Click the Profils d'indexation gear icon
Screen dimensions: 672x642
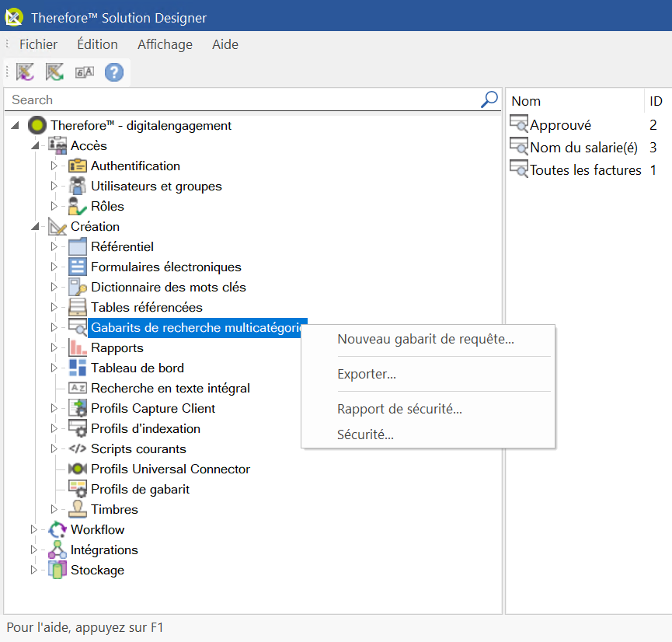[x=78, y=428]
